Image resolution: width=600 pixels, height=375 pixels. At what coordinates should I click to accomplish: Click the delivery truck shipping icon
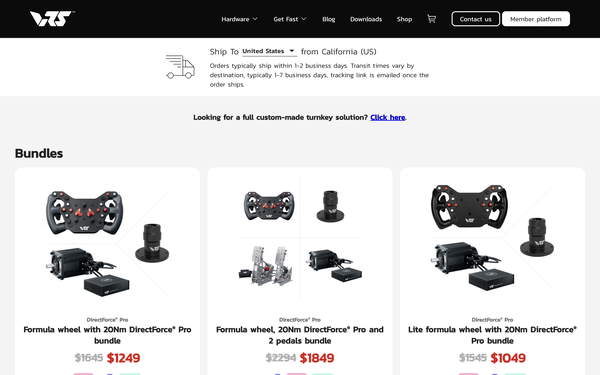[x=180, y=67]
